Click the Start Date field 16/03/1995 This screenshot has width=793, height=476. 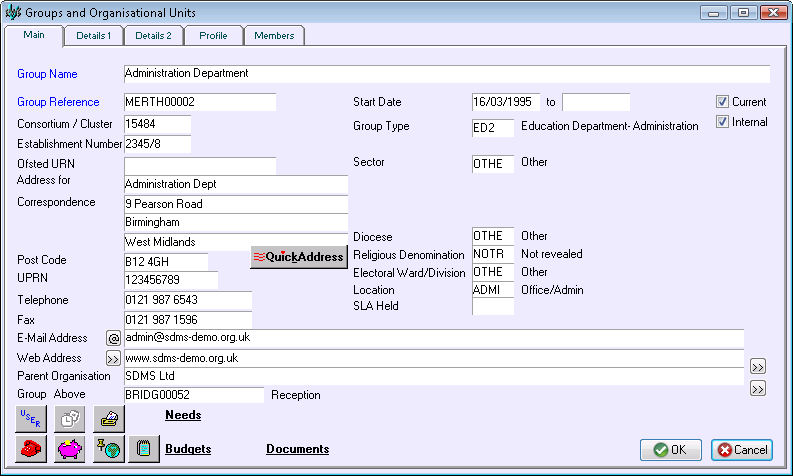[506, 102]
